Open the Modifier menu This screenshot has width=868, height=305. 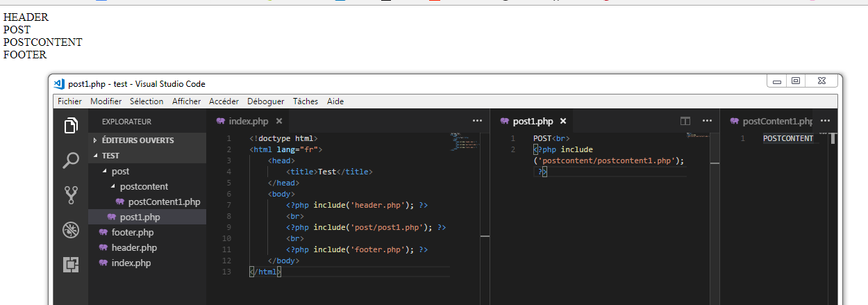[106, 101]
